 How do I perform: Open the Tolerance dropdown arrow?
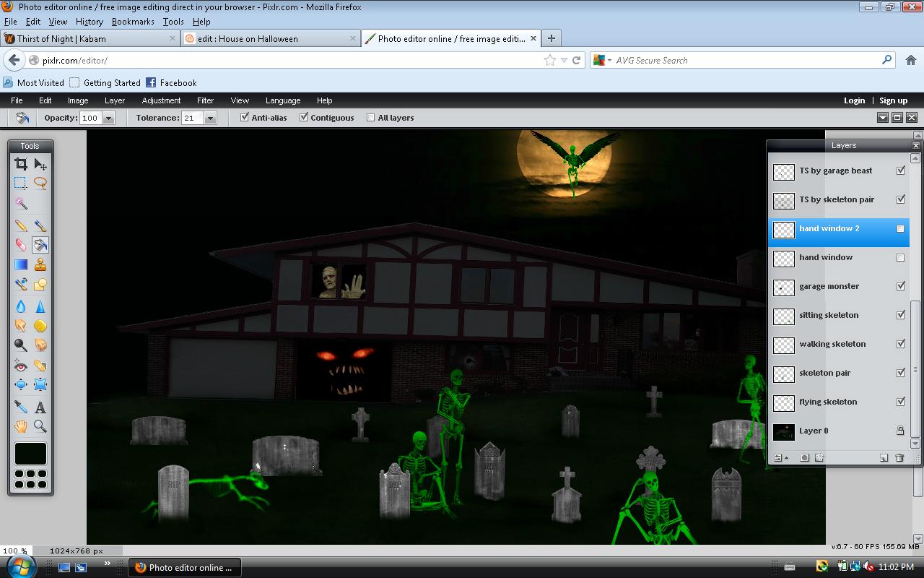pos(210,118)
